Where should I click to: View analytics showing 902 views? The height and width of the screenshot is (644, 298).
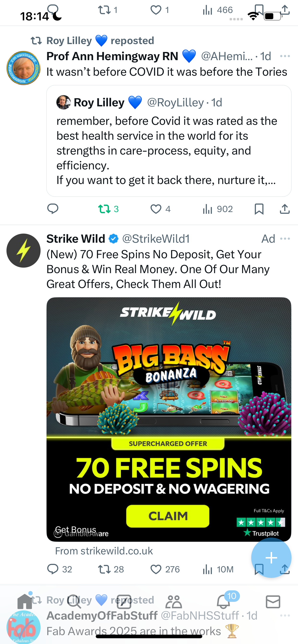point(218,209)
